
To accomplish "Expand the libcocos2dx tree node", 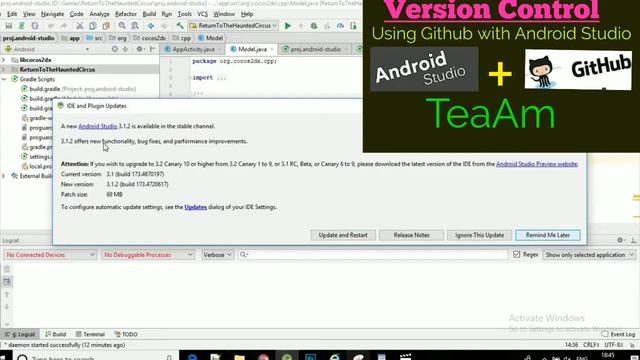I will [4, 60].
